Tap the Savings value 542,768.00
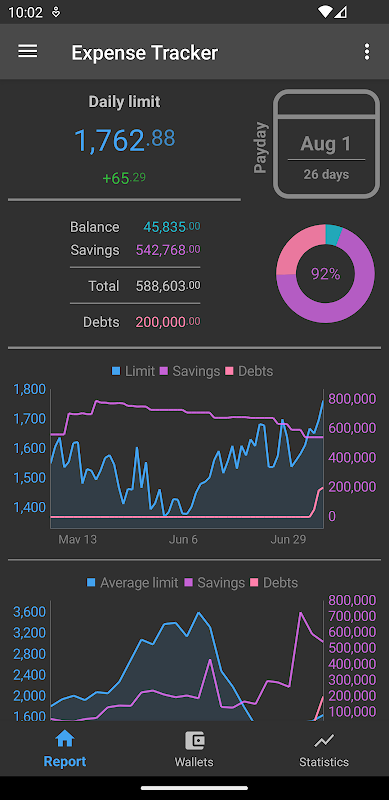The height and width of the screenshot is (800, 389). point(168,250)
